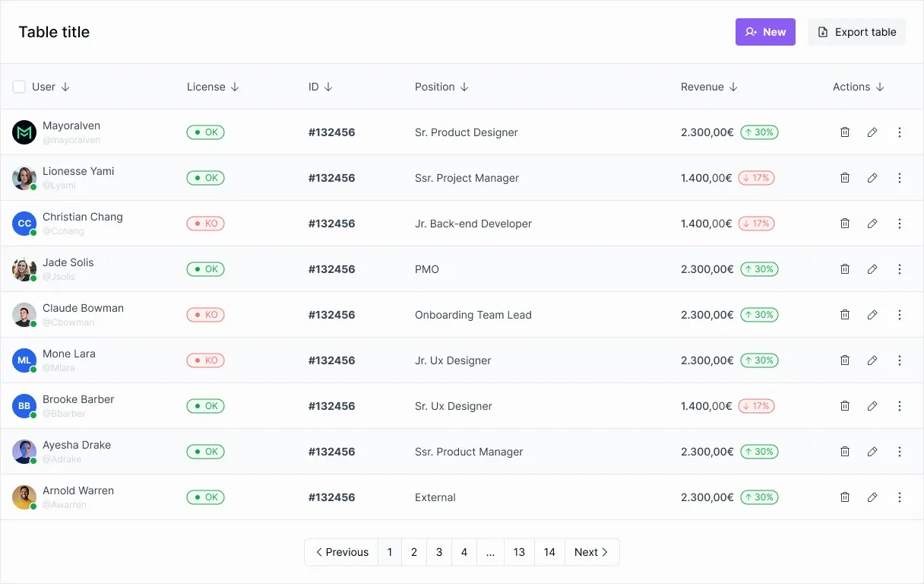Image resolution: width=924 pixels, height=584 pixels.
Task: Edit Lionesse Yami's row with pencil icon
Action: tap(872, 178)
